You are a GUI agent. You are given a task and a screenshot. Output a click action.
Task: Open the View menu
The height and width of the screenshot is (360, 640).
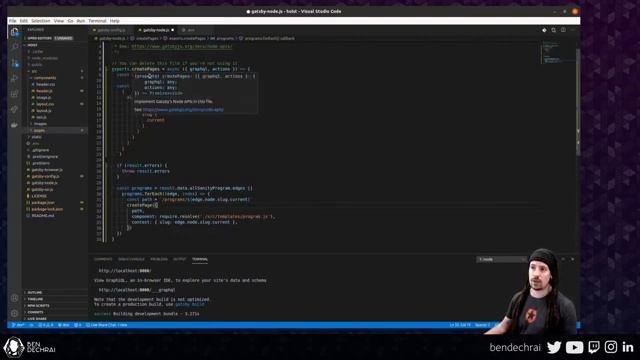coord(59,21)
